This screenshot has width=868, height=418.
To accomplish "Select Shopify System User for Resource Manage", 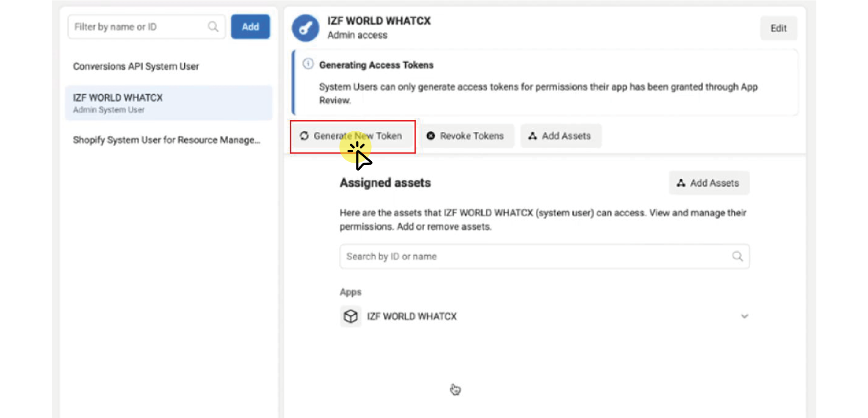I will point(167,140).
